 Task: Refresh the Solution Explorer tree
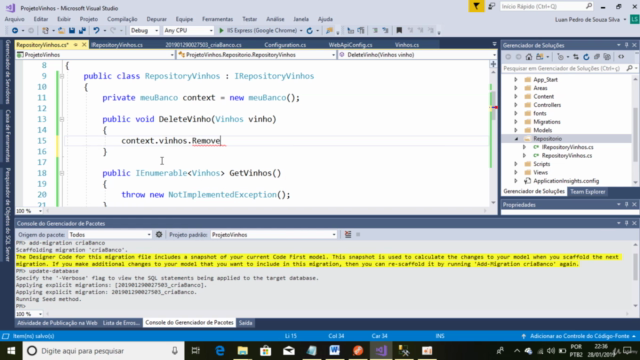click(587, 57)
